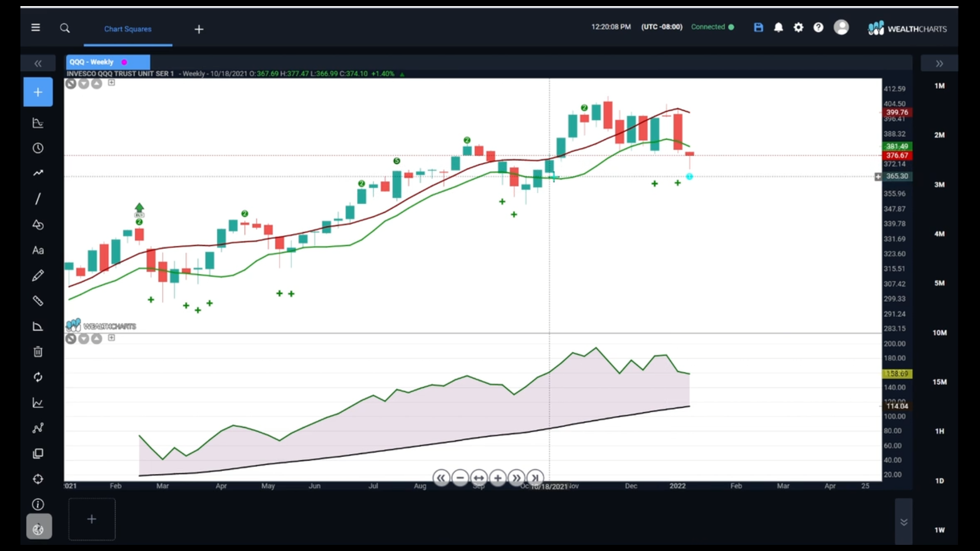
Task: Expand the right panel with double chevron
Action: (939, 63)
